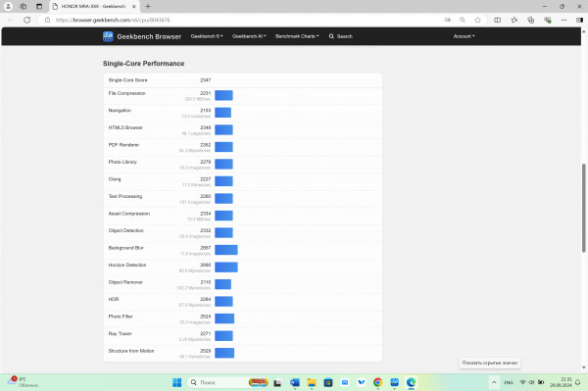The width and height of the screenshot is (588, 391).
Task: Expand the Geekbench 6 dropdown menu
Action: click(207, 36)
